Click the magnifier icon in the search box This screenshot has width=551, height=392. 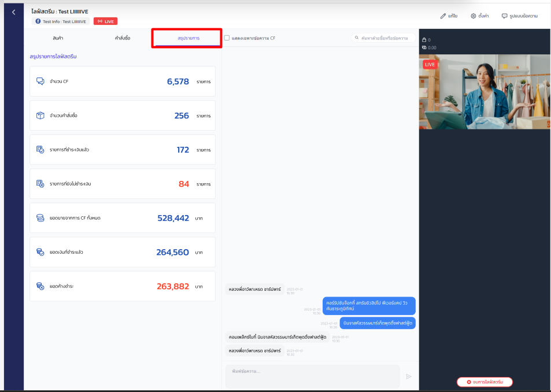point(357,38)
